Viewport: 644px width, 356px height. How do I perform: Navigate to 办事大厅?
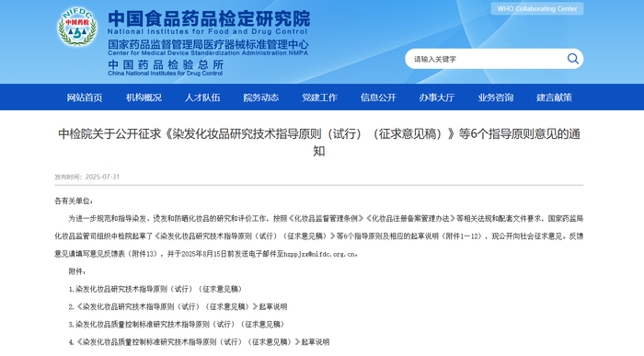click(x=437, y=98)
